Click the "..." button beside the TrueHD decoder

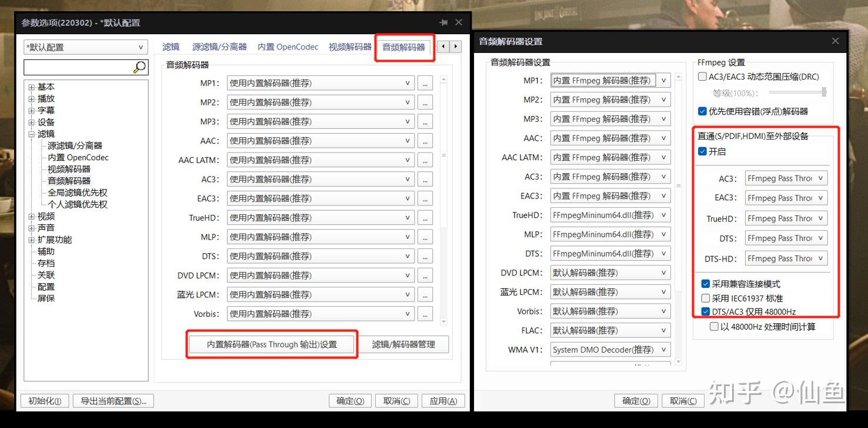pyautogui.click(x=425, y=217)
